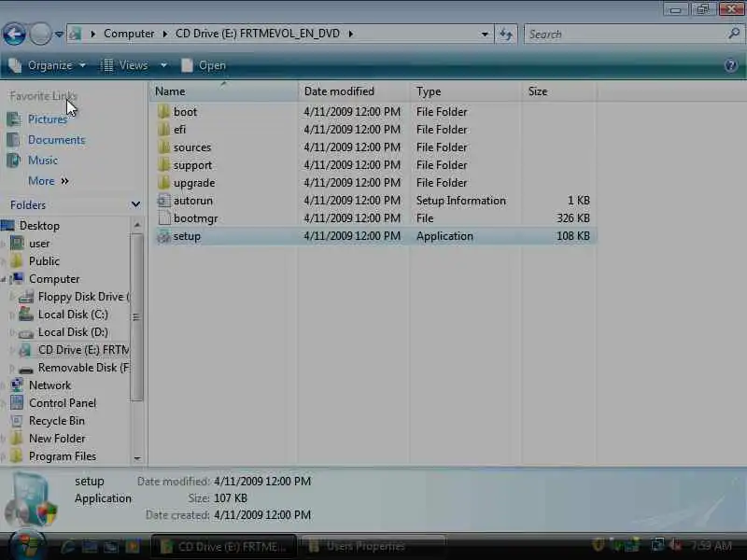Sort by the Name column header

[223, 91]
